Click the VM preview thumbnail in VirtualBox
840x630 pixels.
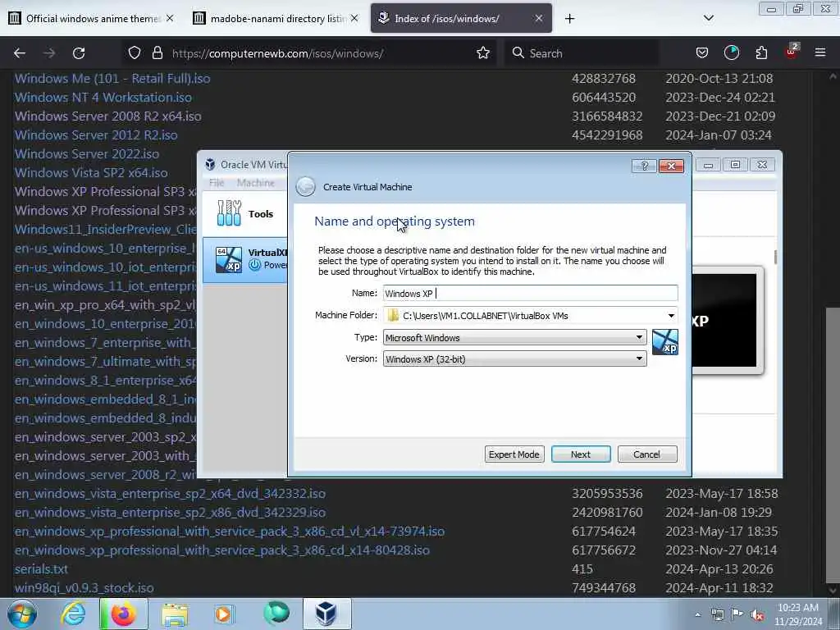727,321
